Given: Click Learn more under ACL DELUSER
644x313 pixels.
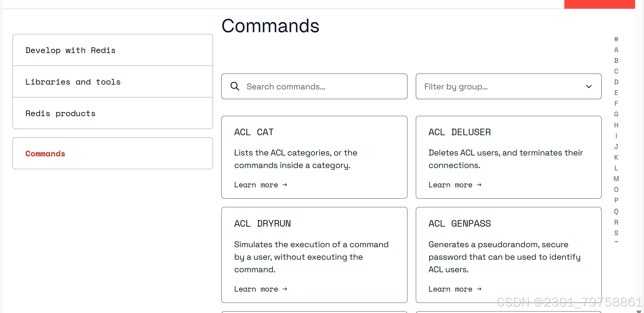Looking at the screenshot, I should coord(455,185).
